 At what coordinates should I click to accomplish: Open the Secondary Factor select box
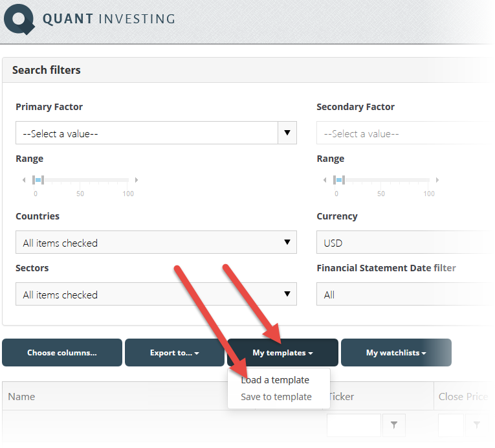tap(405, 133)
